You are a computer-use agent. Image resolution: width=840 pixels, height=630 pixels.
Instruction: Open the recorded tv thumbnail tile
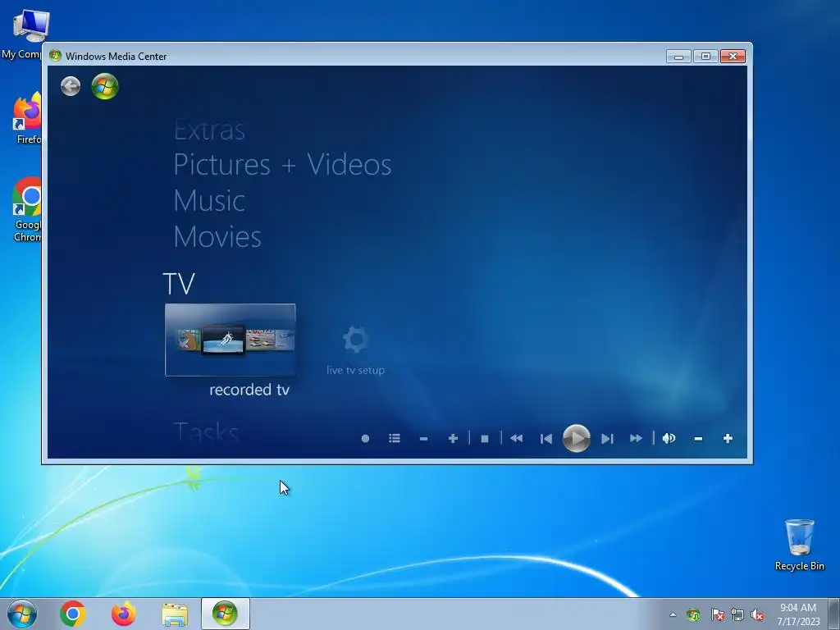[x=231, y=340]
